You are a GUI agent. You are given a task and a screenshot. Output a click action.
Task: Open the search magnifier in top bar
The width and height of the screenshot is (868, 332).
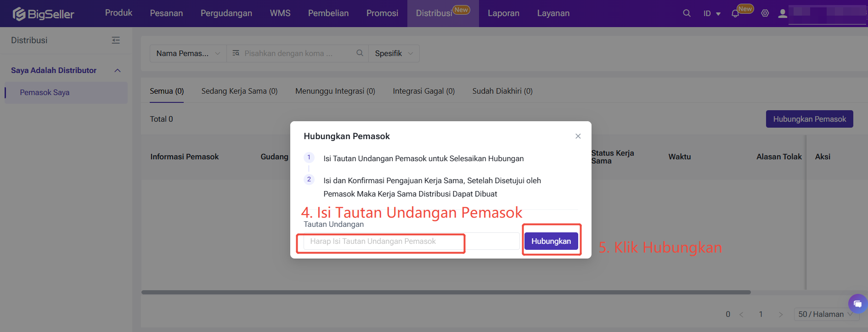[x=687, y=13]
